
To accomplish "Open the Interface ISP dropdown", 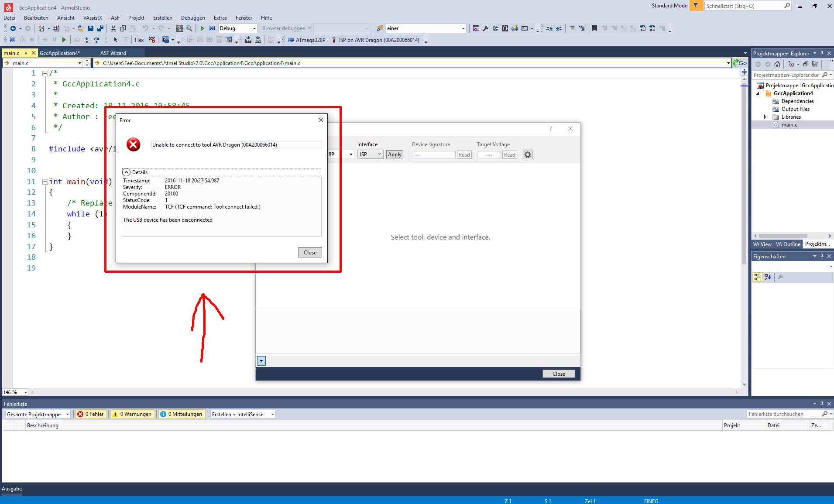I will tap(370, 154).
